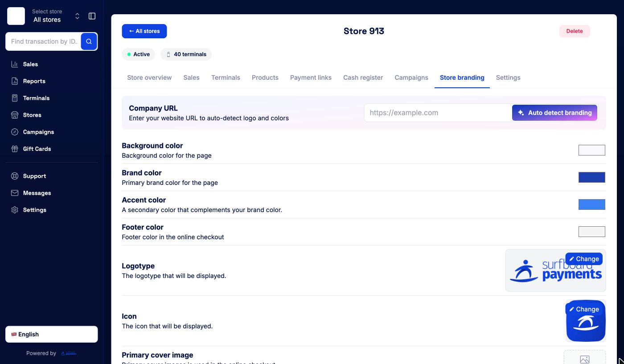Focus the Company URL input field
The width and height of the screenshot is (624, 364).
[x=438, y=113]
